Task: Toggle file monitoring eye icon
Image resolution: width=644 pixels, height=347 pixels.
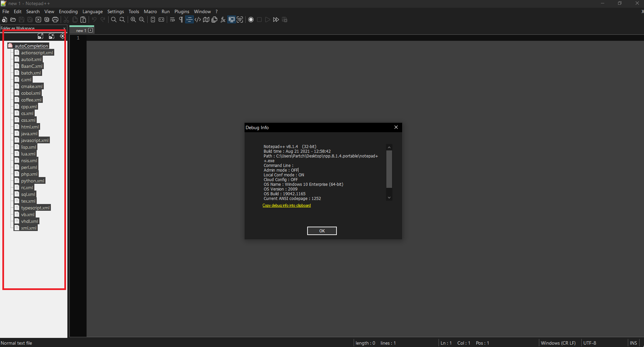Action: [x=240, y=20]
